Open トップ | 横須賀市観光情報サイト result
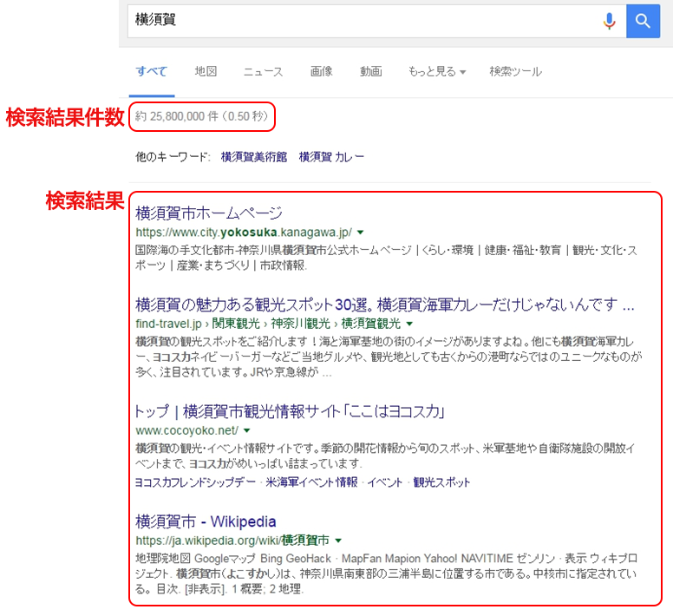 pyautogui.click(x=290, y=411)
